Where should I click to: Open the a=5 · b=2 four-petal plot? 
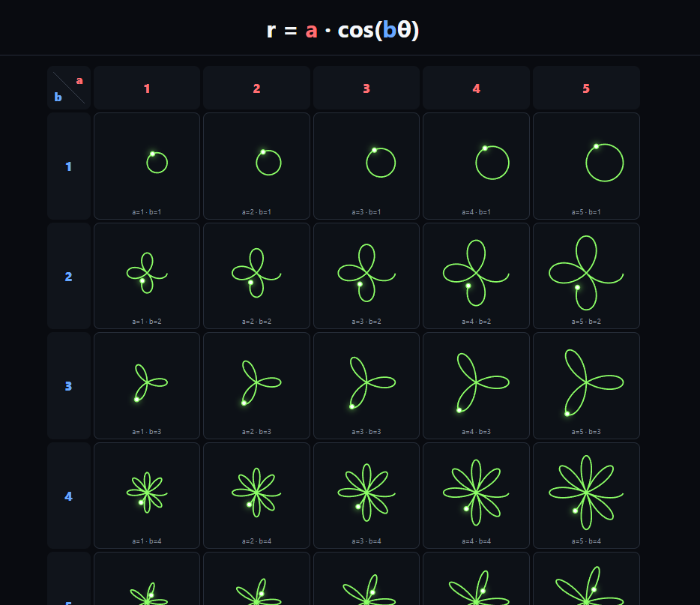586,276
